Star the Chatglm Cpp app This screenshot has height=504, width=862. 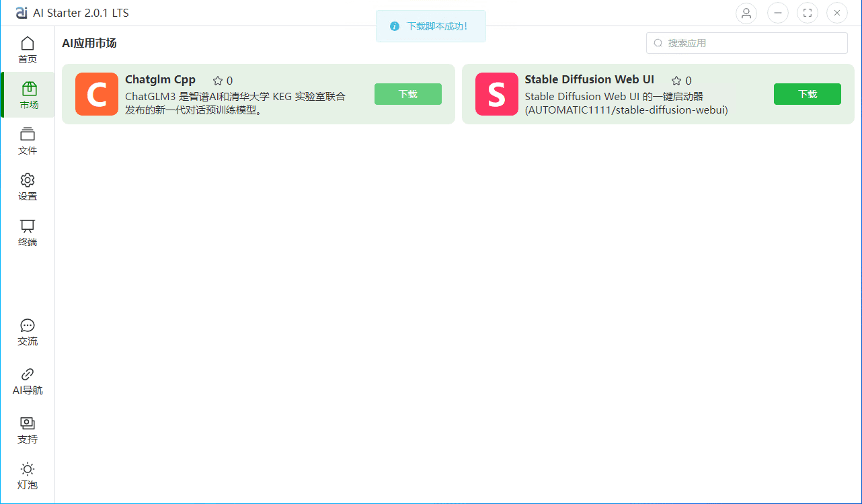tap(218, 81)
